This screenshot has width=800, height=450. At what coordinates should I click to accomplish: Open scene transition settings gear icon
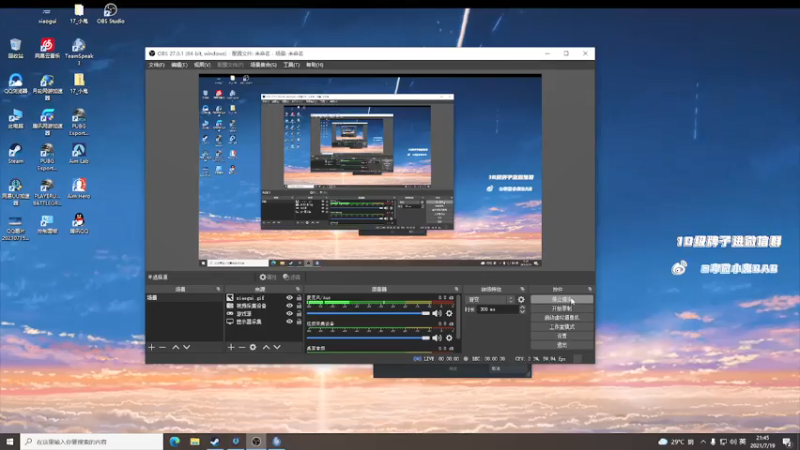pos(522,299)
